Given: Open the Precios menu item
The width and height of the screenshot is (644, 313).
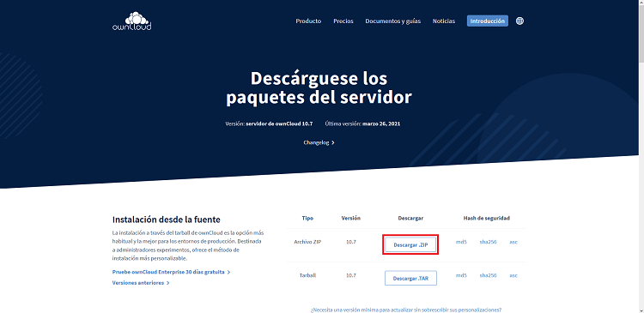Looking at the screenshot, I should [x=343, y=21].
